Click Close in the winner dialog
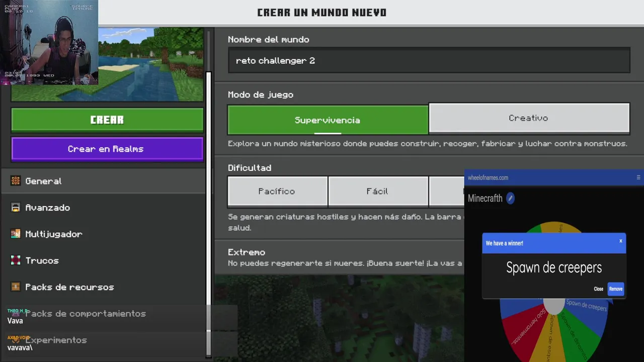644x362 pixels. pos(598,289)
